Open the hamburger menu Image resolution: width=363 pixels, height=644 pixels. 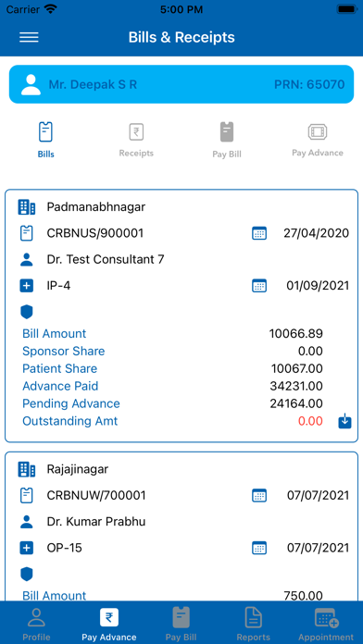point(29,37)
